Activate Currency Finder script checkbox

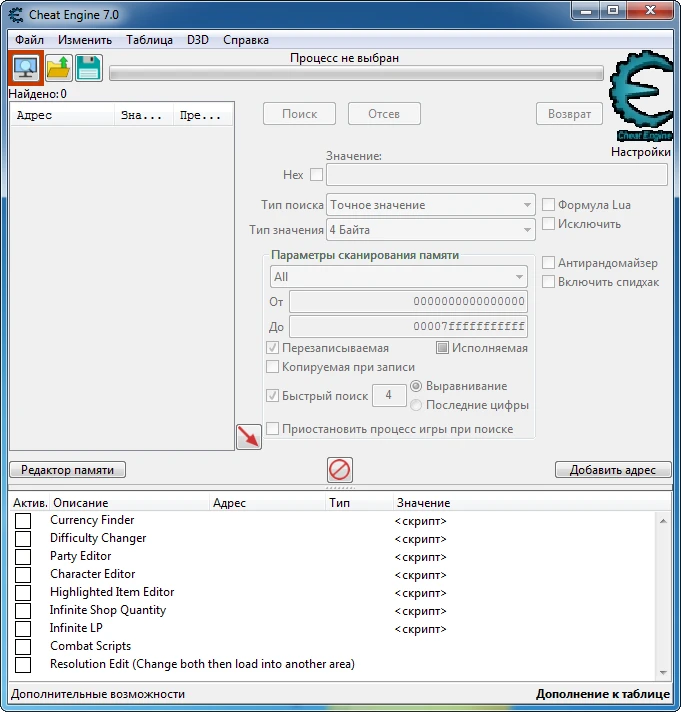click(x=23, y=520)
